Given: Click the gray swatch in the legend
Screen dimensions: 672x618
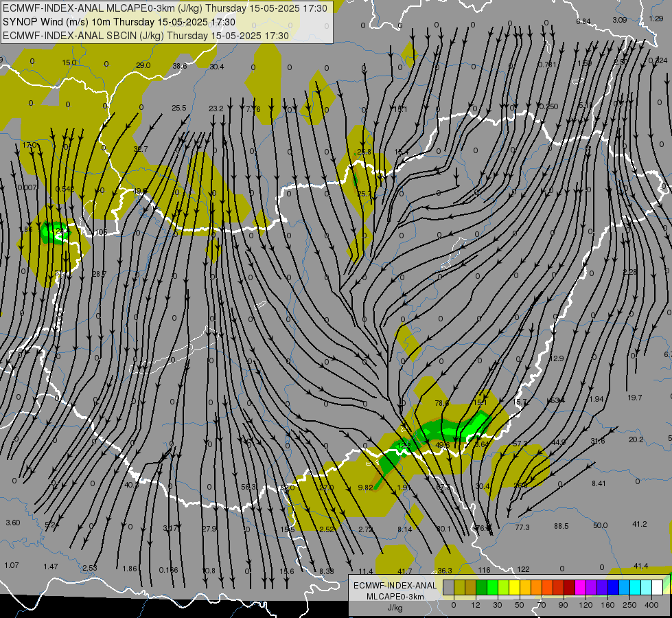Looking at the screenshot, I should point(448,586).
